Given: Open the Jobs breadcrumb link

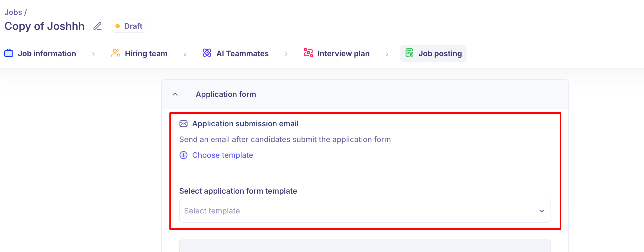Looking at the screenshot, I should tap(13, 12).
